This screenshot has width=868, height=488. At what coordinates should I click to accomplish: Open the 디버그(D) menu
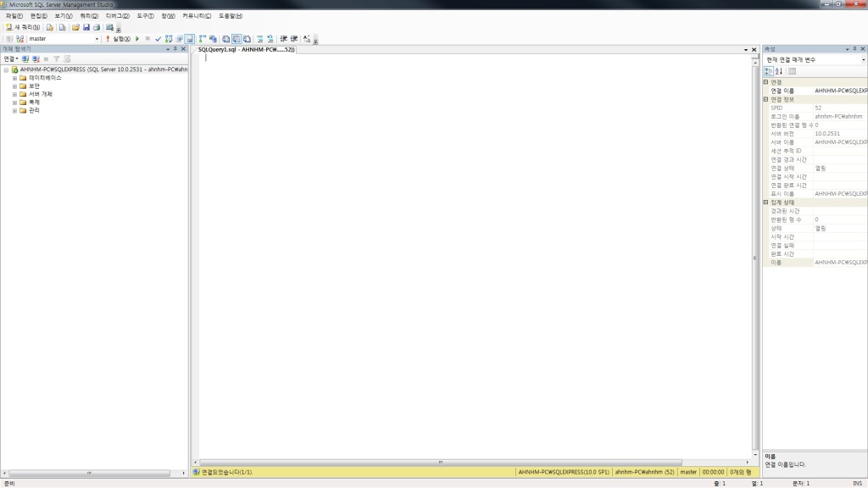117,16
